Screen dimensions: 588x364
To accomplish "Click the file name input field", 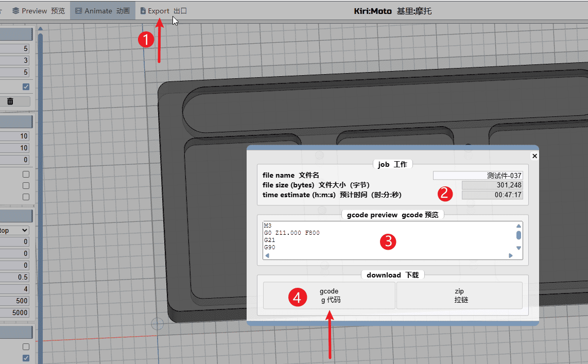I will (477, 176).
